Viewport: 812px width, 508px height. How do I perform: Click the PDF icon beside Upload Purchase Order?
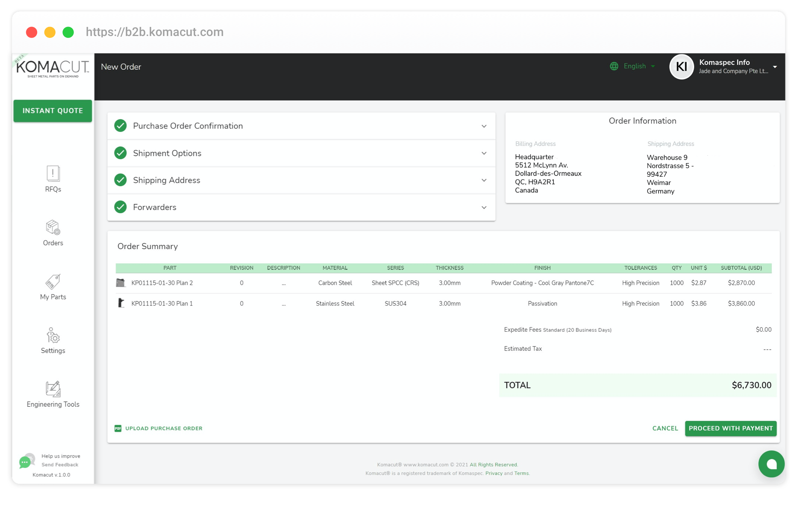118,428
